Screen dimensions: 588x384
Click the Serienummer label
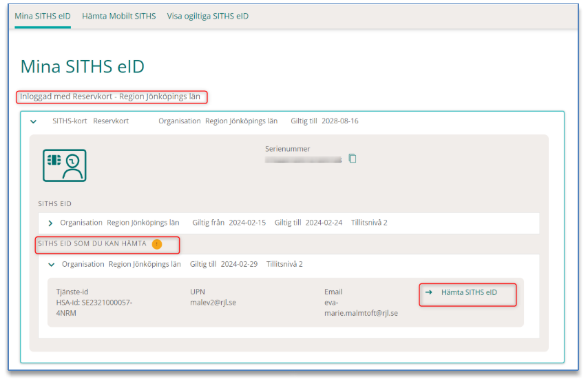coord(287,148)
